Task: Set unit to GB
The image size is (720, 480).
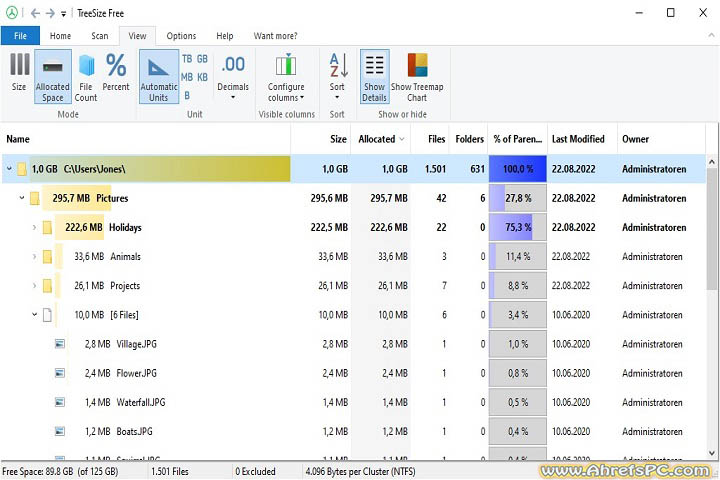Action: click(202, 59)
